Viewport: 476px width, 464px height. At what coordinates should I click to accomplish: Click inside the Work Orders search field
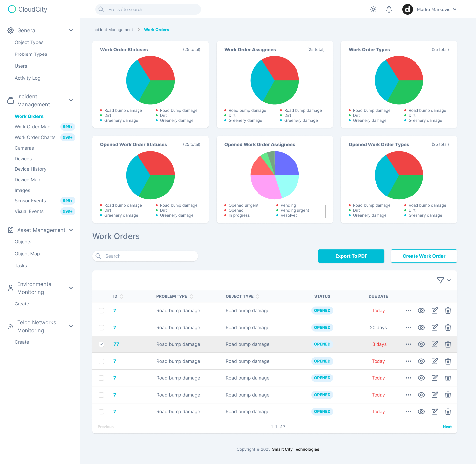(x=145, y=256)
